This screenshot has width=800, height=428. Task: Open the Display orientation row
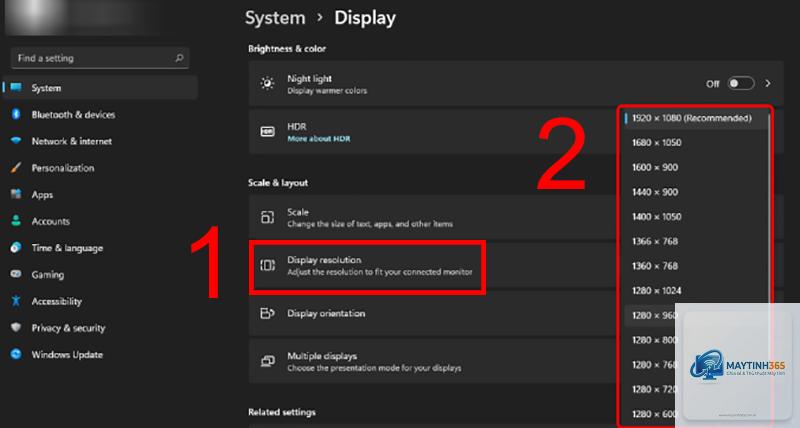[x=433, y=313]
